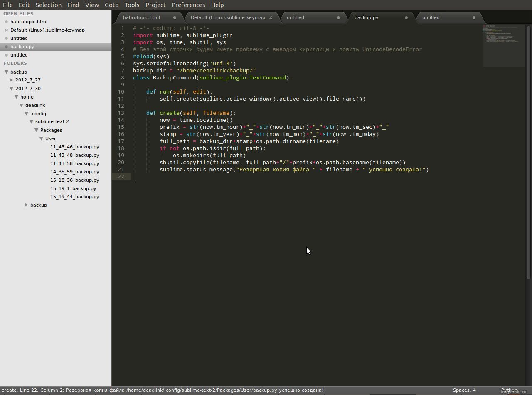Collapse the User folder in sidebar
Screen dimensions: 532x395
tap(41, 138)
